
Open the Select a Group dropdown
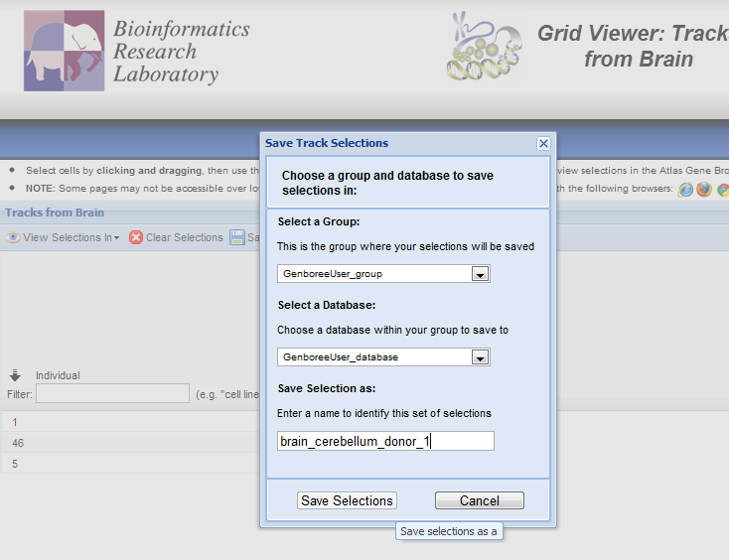click(x=480, y=274)
